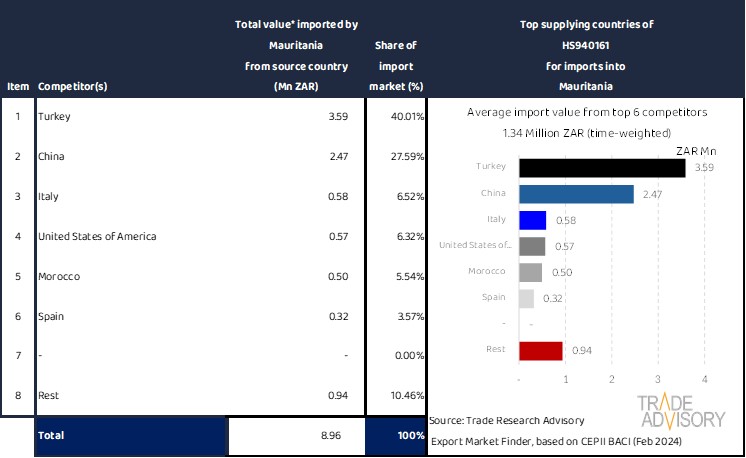The image size is (746, 458).
Task: Select the Spain 3.57% share cell
Action: 396,317
